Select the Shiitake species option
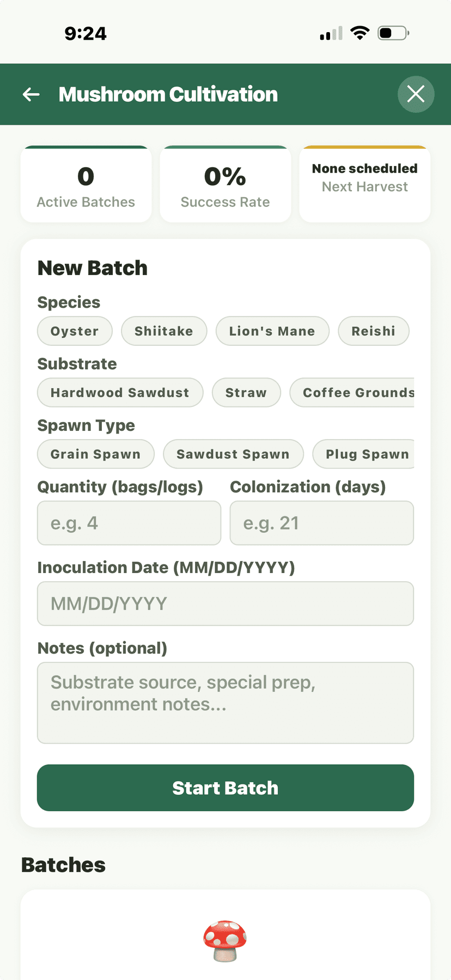This screenshot has width=451, height=980. tap(164, 331)
